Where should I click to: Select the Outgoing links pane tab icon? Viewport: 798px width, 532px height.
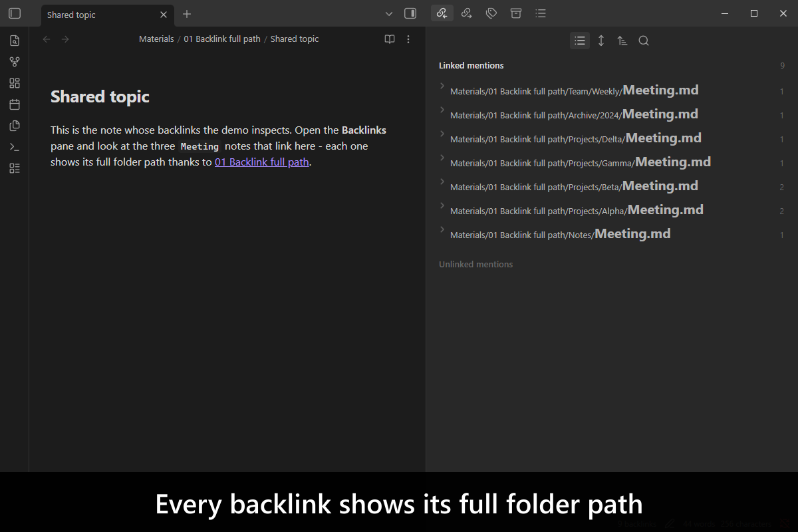click(467, 13)
